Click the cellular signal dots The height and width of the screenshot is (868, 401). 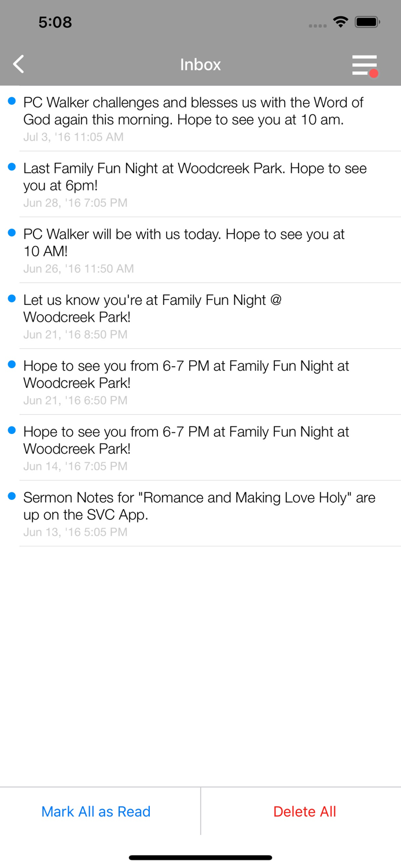tap(318, 25)
